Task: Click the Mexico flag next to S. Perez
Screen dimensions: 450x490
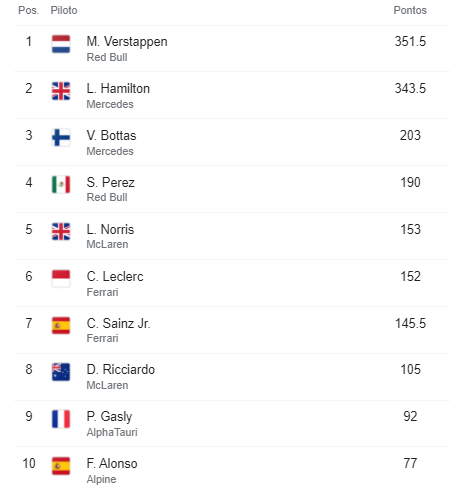Action: (x=61, y=185)
